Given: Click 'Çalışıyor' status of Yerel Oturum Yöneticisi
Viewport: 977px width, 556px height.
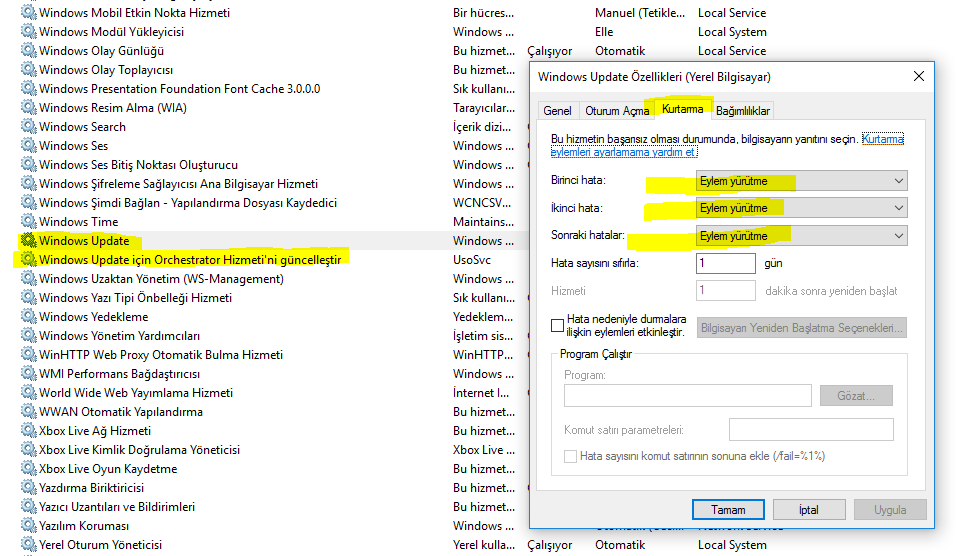Looking at the screenshot, I should click(x=550, y=545).
